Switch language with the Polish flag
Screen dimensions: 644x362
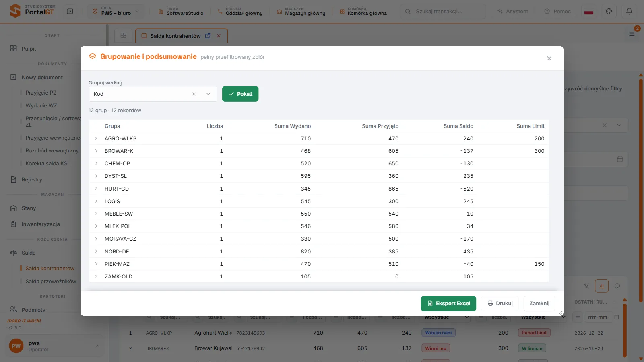[x=589, y=12]
